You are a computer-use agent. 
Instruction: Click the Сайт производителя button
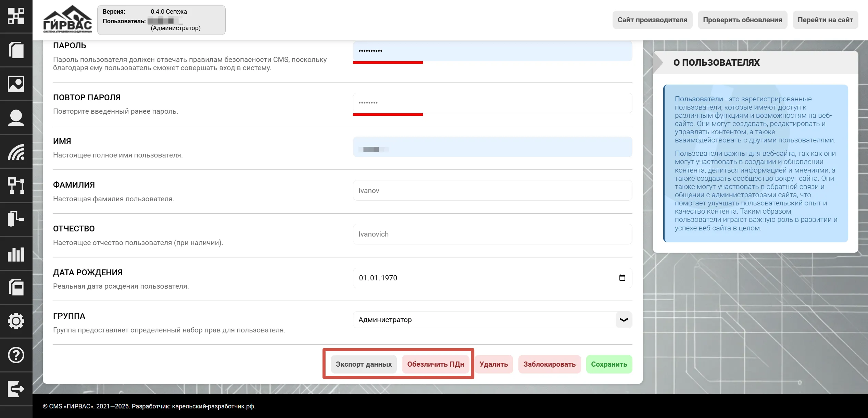652,20
